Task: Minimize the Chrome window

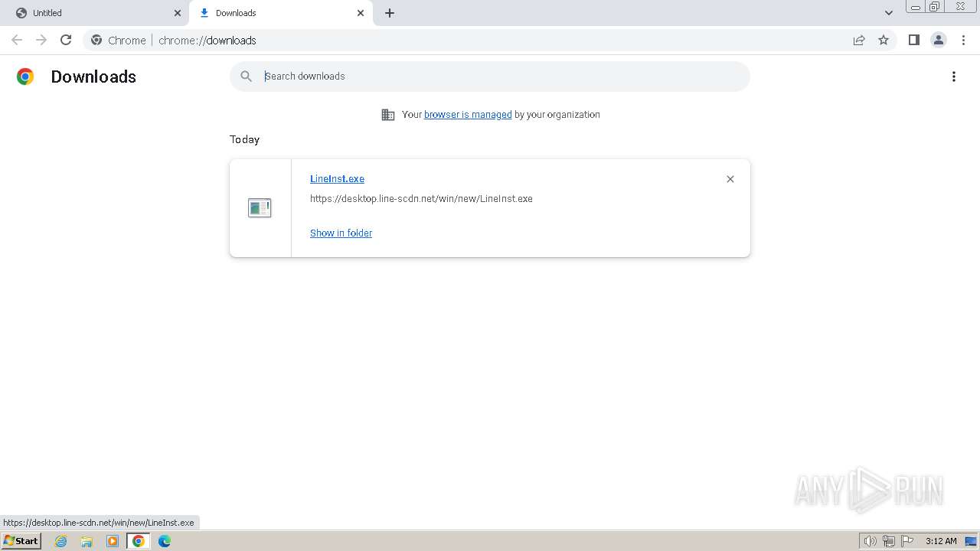Action: [x=916, y=7]
